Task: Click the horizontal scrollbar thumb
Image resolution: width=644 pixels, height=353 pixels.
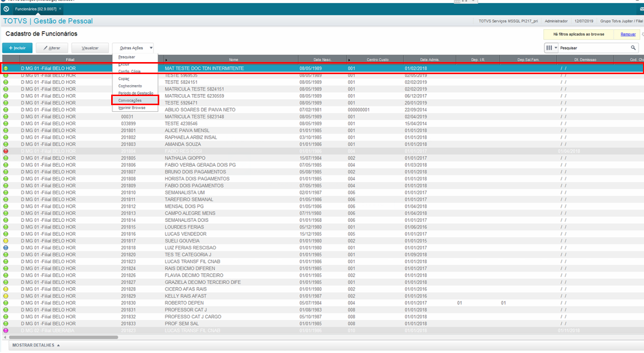Action: click(x=63, y=337)
